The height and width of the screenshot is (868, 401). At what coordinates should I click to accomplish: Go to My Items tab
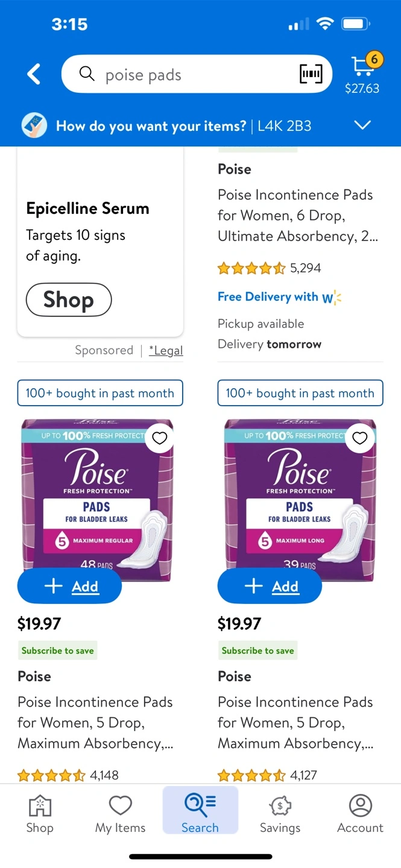[x=120, y=814]
